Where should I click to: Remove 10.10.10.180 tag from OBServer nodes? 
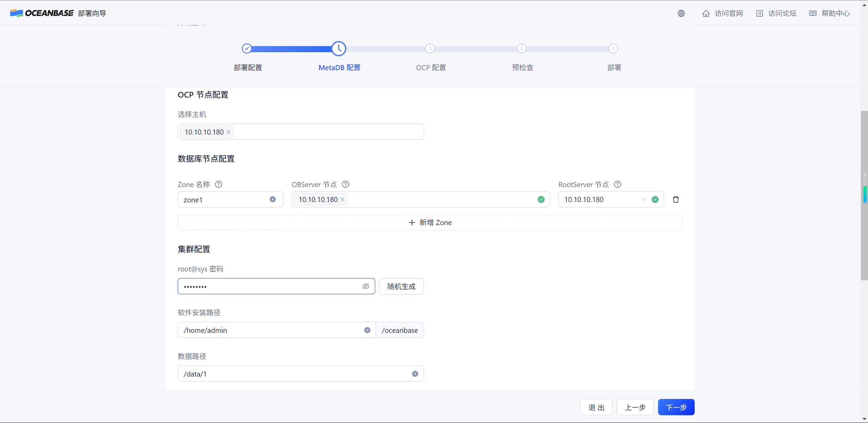pos(343,200)
